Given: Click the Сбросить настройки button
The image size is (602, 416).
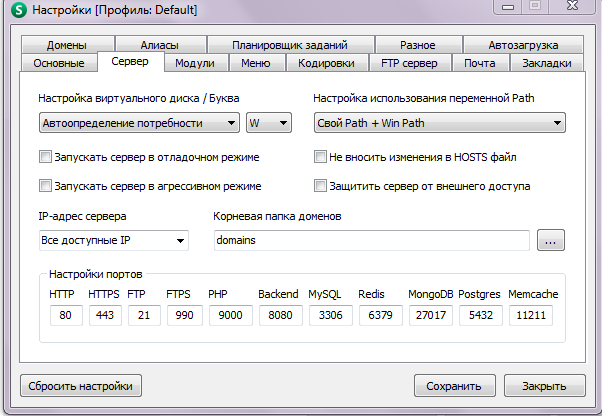Looking at the screenshot, I should (x=81, y=386).
